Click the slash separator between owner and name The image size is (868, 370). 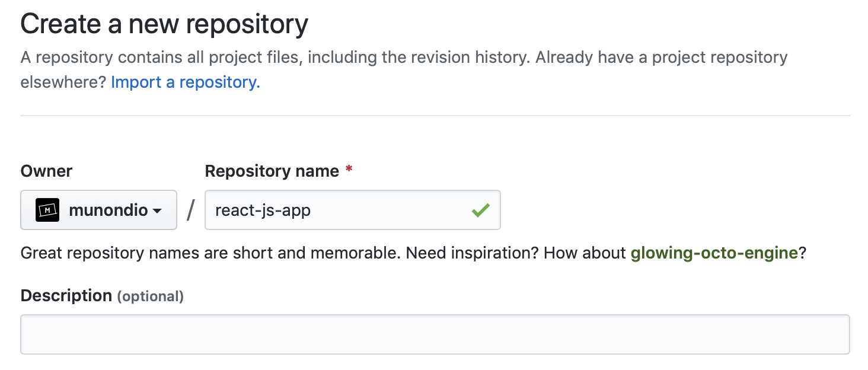point(190,209)
